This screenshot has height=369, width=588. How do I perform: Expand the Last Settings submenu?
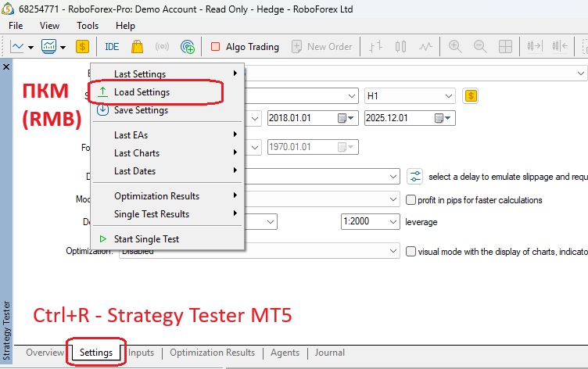(x=167, y=73)
